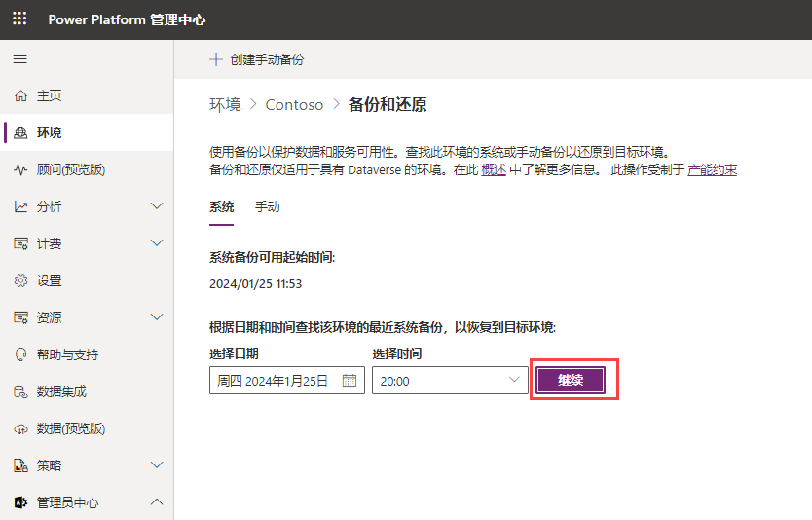
Task: Go to 主页 in the sidebar
Action: tap(87, 95)
